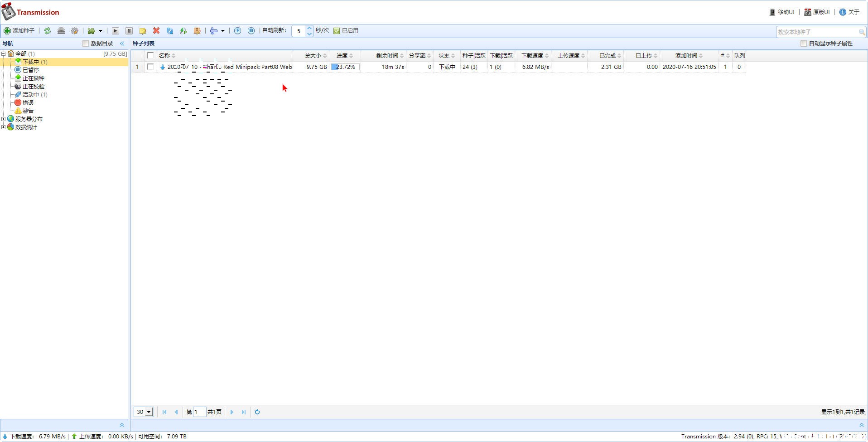Select 活动中 (1) in navigation tree
The width and height of the screenshot is (868, 442).
coord(34,95)
